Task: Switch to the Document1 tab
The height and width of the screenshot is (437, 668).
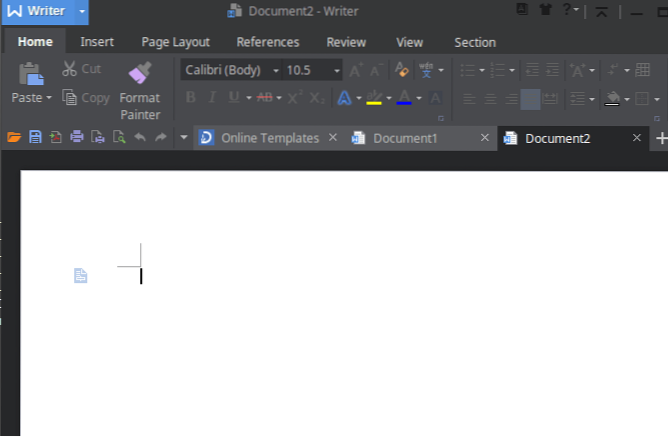Action: 405,138
